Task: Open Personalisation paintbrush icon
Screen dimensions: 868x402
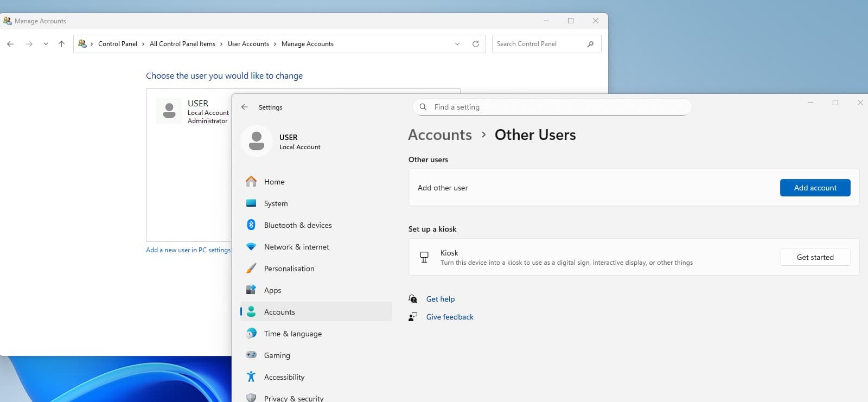Action: [251, 269]
